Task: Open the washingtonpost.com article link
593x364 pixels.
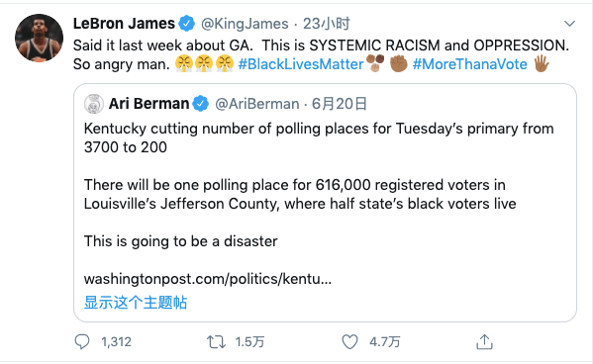Action: pyautogui.click(x=208, y=279)
